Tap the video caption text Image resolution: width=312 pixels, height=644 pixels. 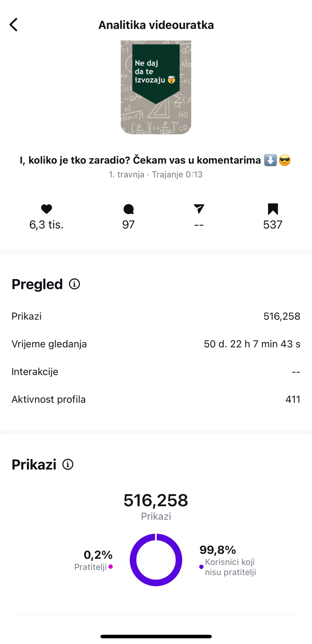(155, 160)
